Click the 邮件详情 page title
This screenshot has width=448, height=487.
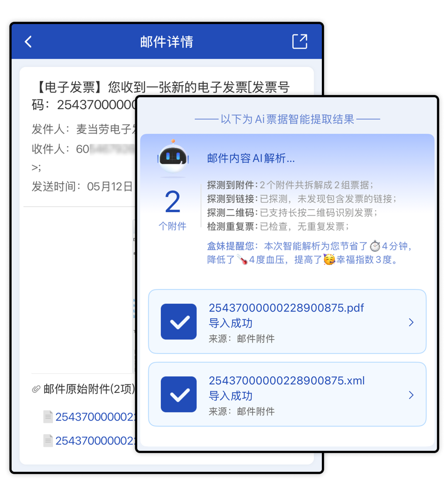click(x=167, y=42)
